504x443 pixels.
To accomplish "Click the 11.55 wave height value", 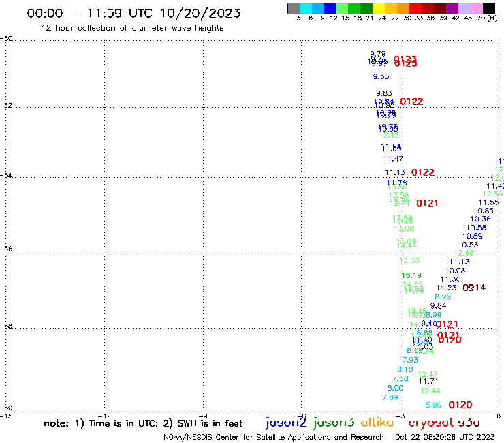I will (489, 202).
